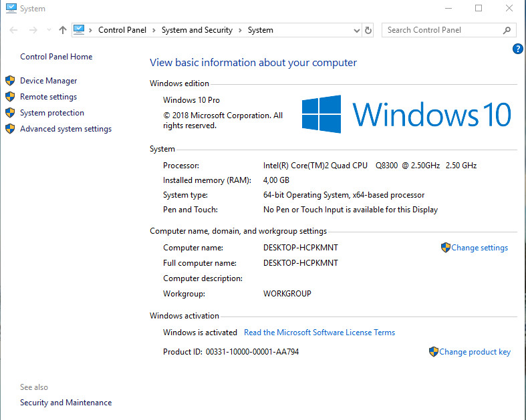526x420 pixels.
Task: Open the help question mark icon
Action: pyautogui.click(x=517, y=49)
